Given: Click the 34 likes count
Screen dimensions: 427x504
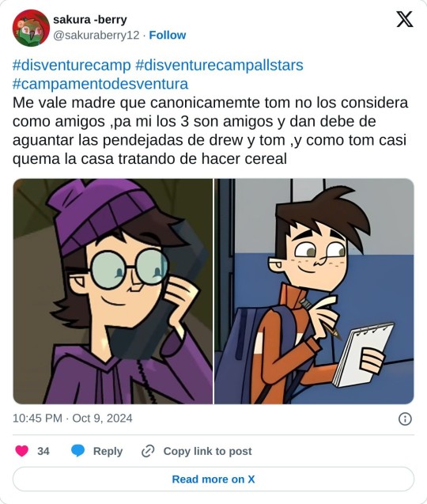Looking at the screenshot, I should (43, 451).
